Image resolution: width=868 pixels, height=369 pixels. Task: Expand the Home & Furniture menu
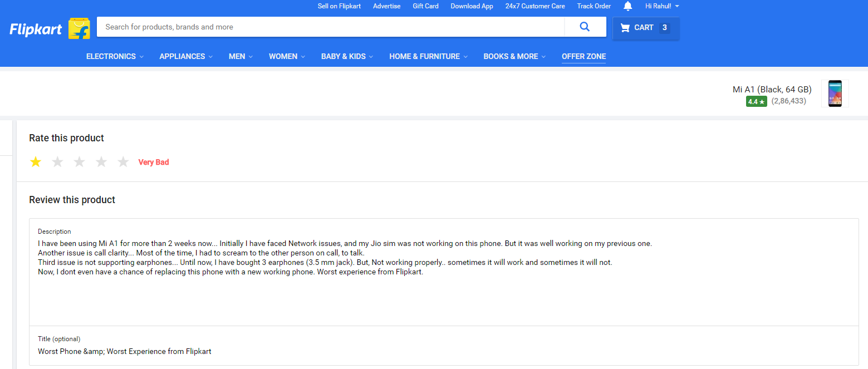coord(428,56)
